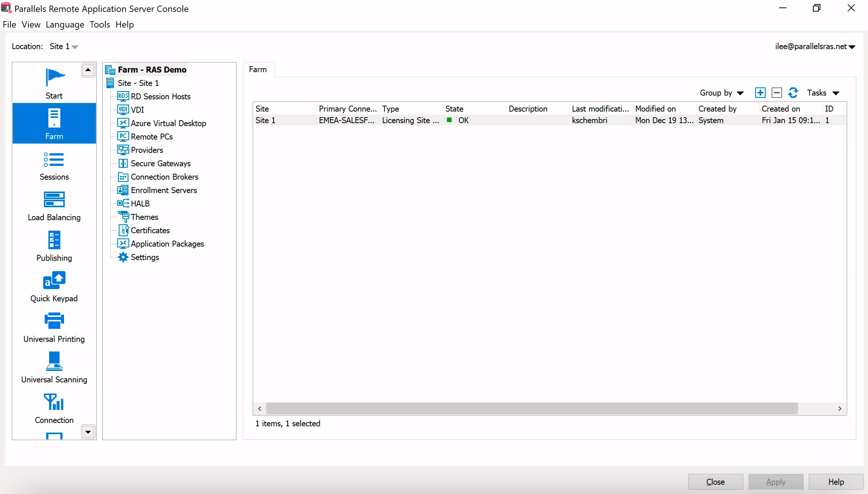
Task: Click the Help button at bottom
Action: point(836,482)
